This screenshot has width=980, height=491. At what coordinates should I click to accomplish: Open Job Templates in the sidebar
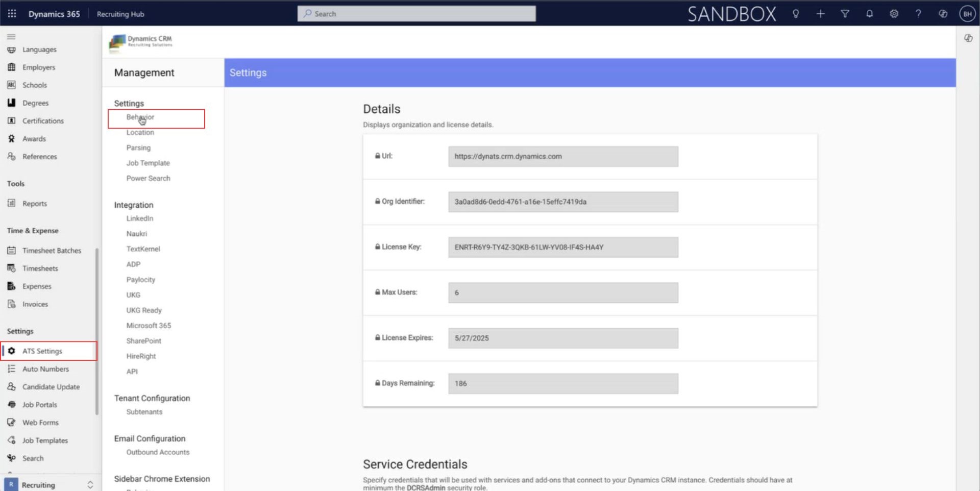[x=45, y=440]
